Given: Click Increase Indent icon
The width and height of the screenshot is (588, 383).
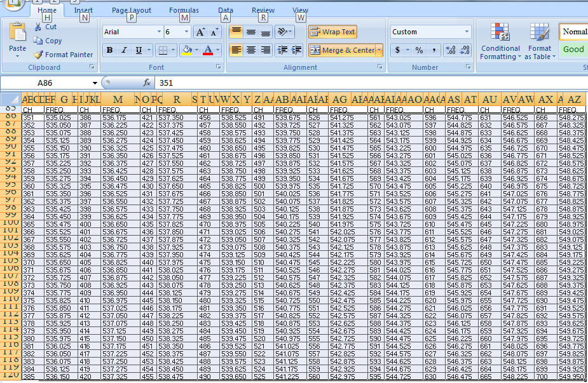Looking at the screenshot, I should (x=296, y=50).
